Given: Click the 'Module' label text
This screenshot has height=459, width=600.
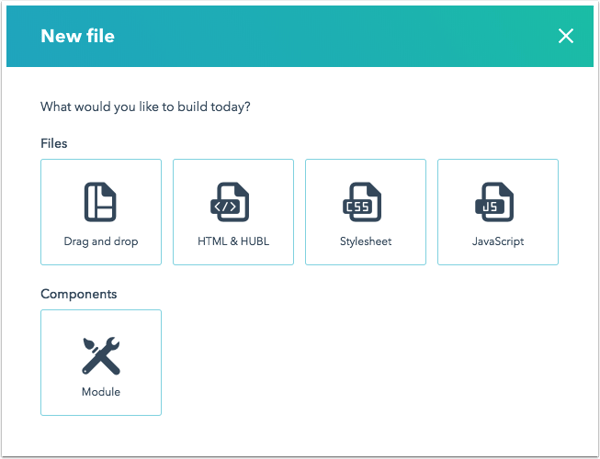Looking at the screenshot, I should tap(101, 392).
